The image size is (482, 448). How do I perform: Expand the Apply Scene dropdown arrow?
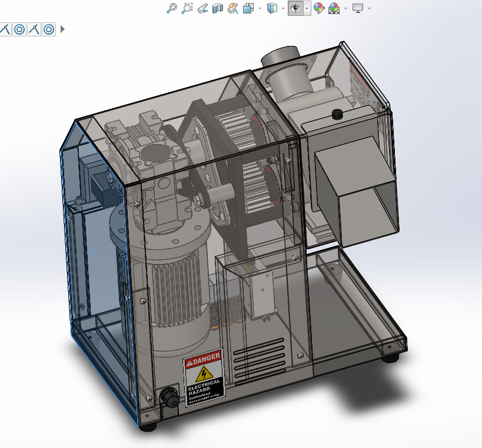click(x=346, y=8)
